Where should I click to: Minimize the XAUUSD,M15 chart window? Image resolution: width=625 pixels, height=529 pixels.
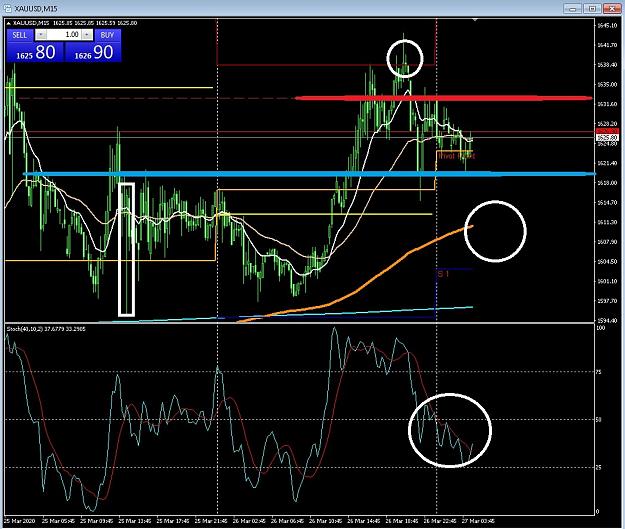[573, 8]
